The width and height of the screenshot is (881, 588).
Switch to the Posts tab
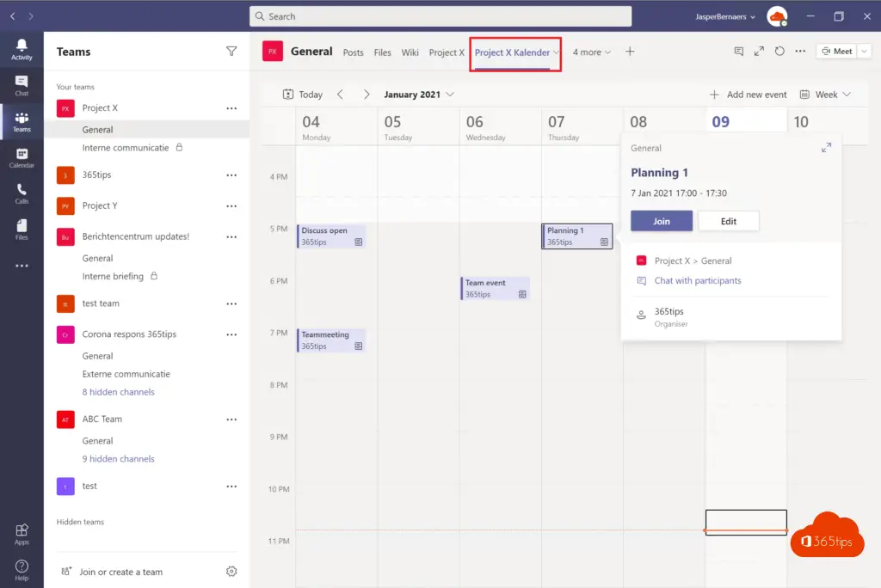[353, 52]
